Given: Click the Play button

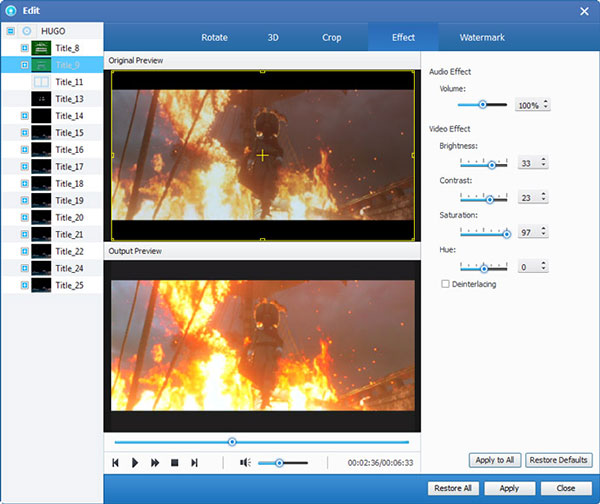Looking at the screenshot, I should (x=135, y=463).
